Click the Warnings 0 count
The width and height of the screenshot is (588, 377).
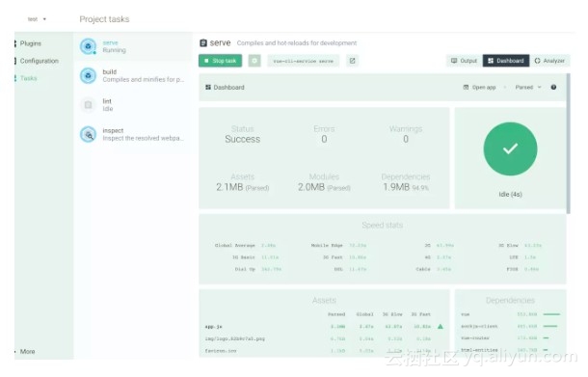(406, 139)
